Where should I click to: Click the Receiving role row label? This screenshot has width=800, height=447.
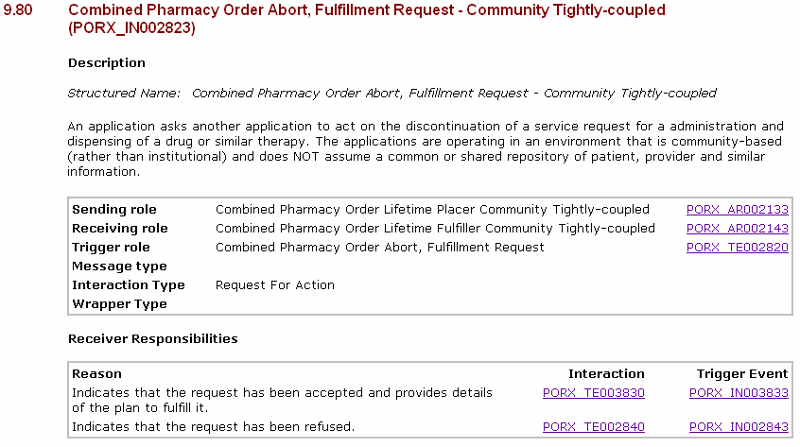point(120,229)
